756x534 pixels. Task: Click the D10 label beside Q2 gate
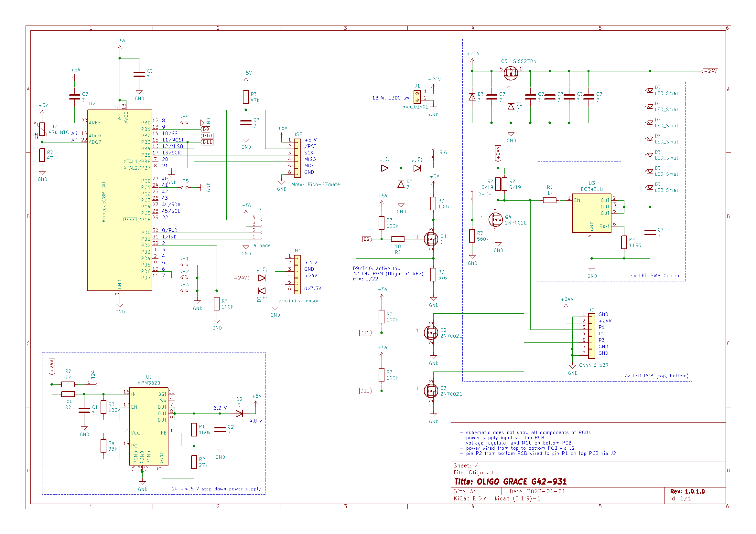[365, 333]
